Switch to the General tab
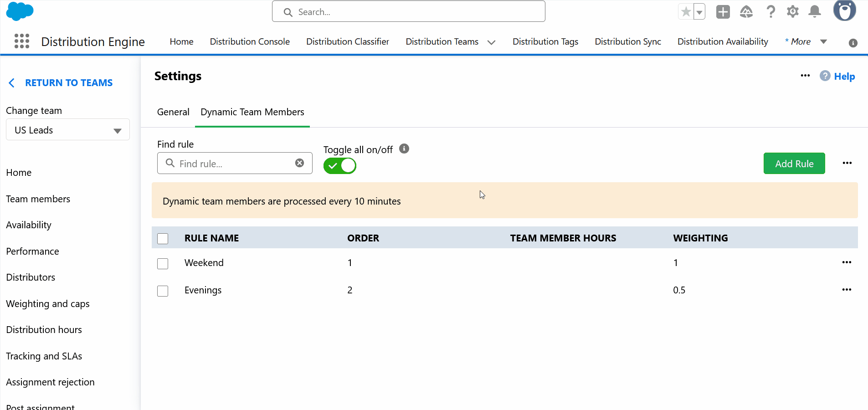 point(173,112)
